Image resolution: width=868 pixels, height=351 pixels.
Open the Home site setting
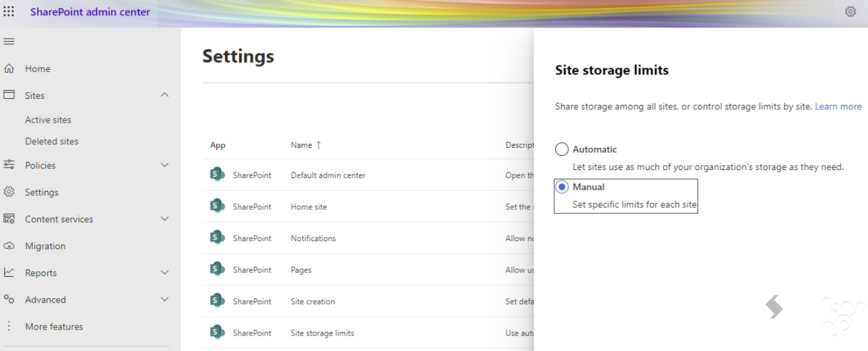pos(309,207)
